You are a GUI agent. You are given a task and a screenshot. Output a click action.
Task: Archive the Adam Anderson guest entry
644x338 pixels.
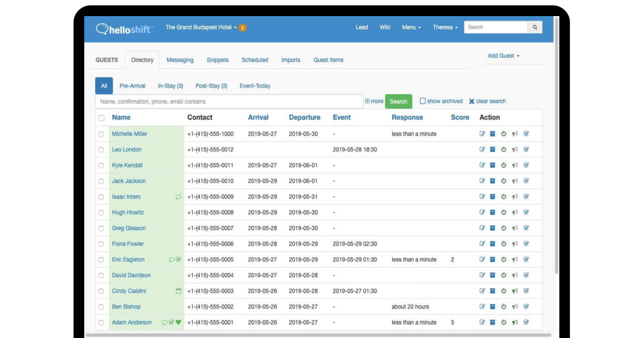(x=492, y=322)
